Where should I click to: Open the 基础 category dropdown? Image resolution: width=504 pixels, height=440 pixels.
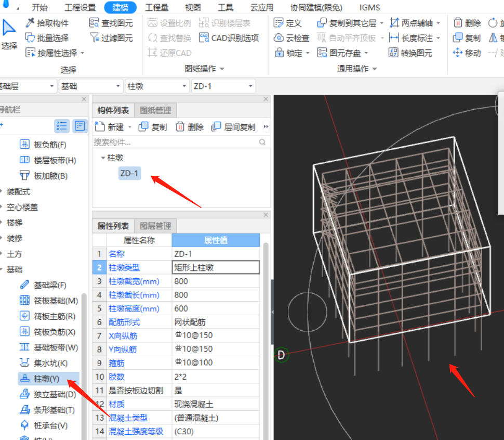pyautogui.click(x=90, y=86)
